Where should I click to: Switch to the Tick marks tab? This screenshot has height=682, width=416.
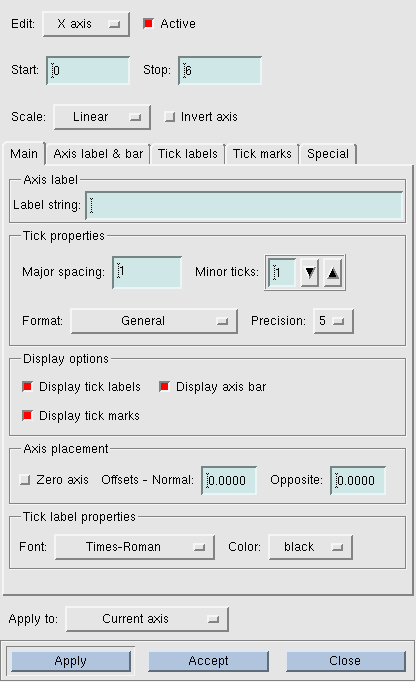262,154
